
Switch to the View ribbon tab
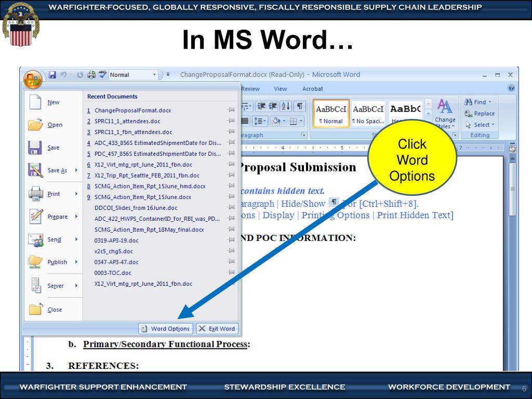pyautogui.click(x=280, y=89)
